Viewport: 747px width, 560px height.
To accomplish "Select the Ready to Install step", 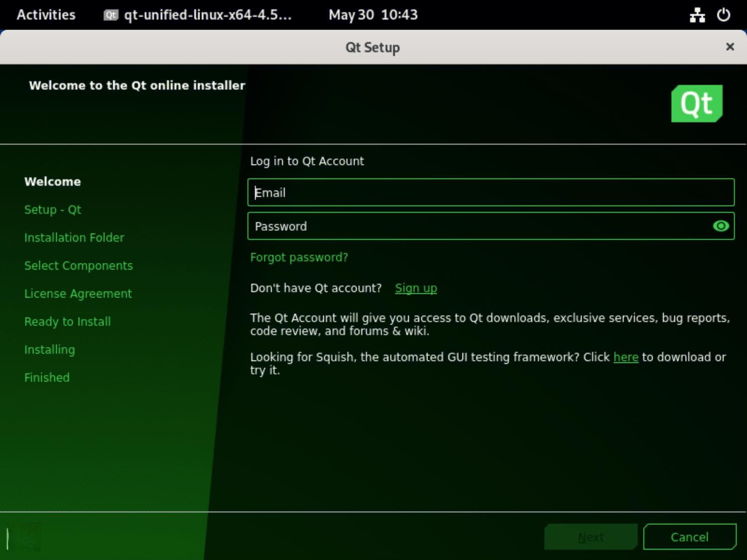I will (x=68, y=322).
